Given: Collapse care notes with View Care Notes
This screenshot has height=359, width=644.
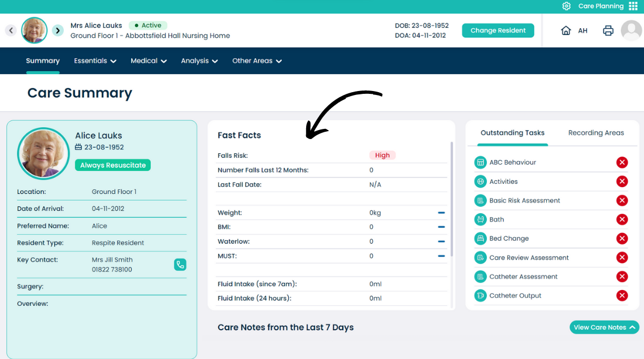Looking at the screenshot, I should pyautogui.click(x=604, y=327).
